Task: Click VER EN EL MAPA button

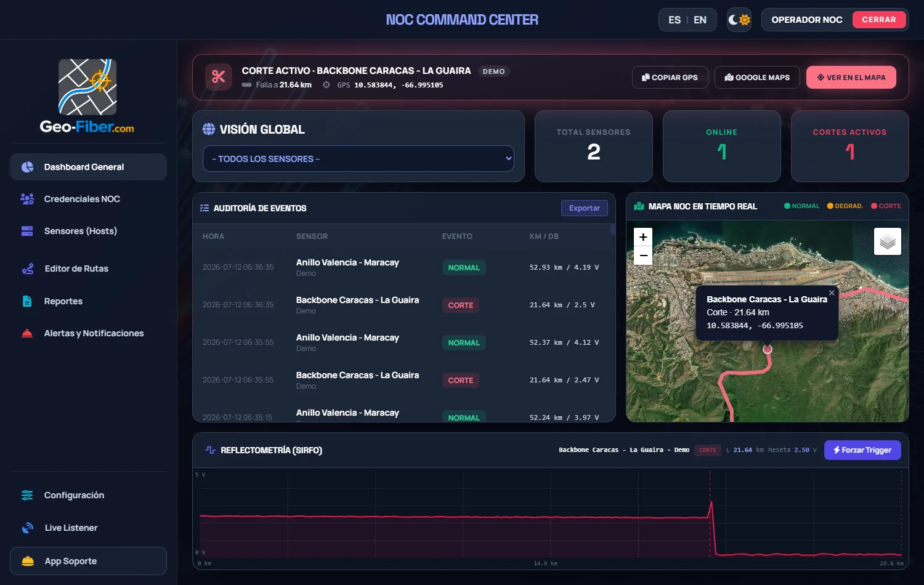Action: point(851,77)
